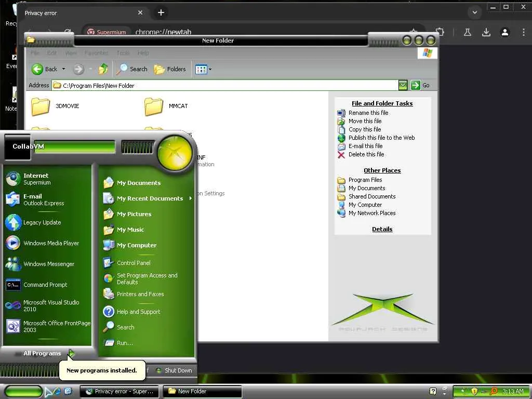Launch Outlook Express E-mail from Start menu
This screenshot has width=532, height=399.
coord(47,199)
